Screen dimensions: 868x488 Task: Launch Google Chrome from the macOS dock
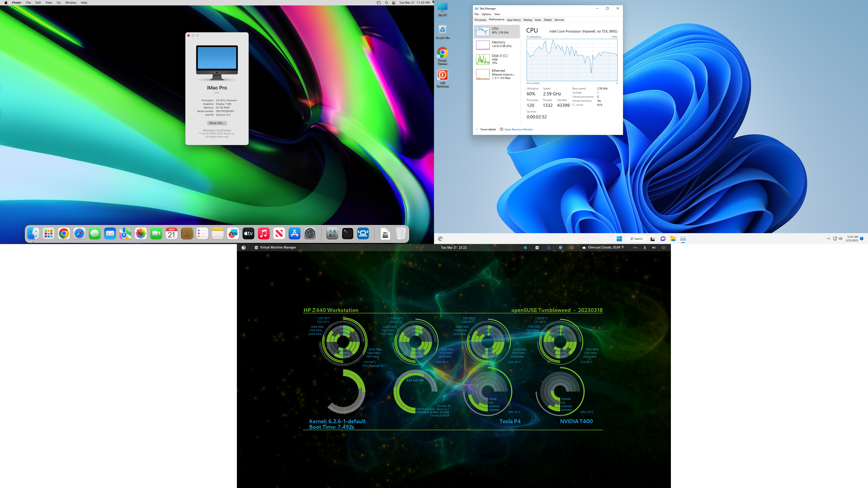[64, 233]
